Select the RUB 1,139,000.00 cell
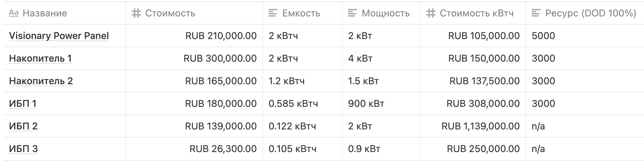Image resolution: width=644 pixels, height=163 pixels. [473, 126]
